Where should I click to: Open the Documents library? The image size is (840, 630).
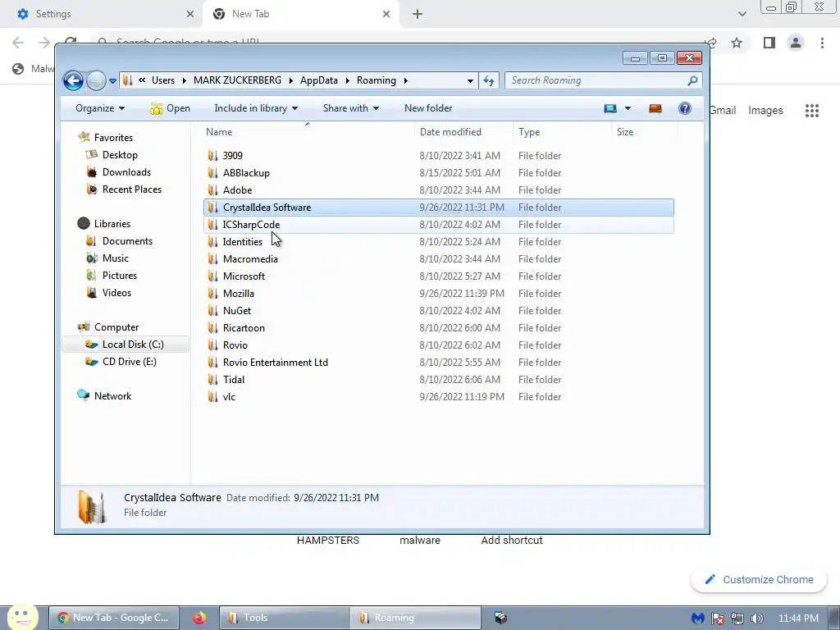click(127, 241)
